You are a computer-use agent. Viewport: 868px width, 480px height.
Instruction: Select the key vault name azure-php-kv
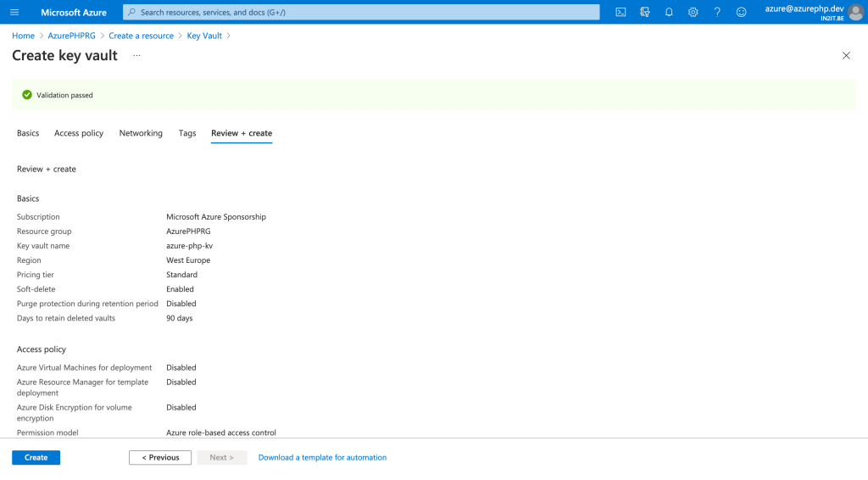point(189,245)
